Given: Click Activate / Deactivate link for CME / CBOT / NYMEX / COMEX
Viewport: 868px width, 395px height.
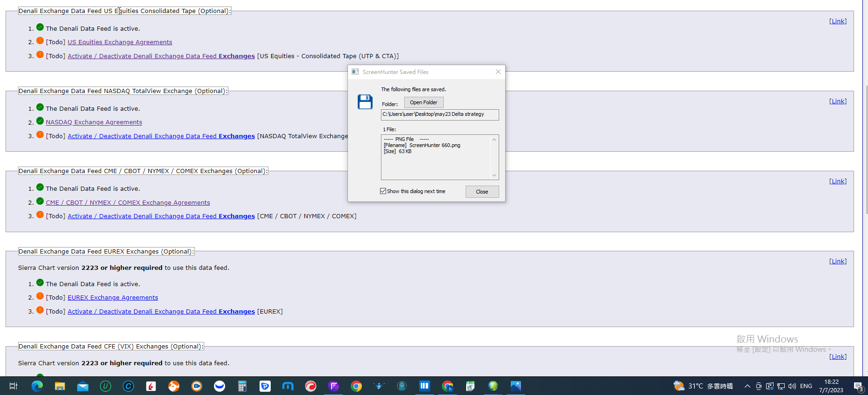Looking at the screenshot, I should pyautogui.click(x=161, y=216).
